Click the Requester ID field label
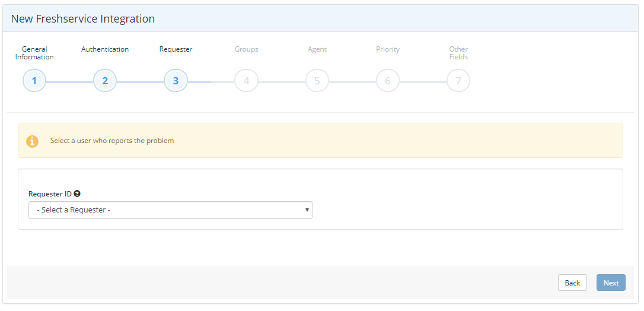 [x=50, y=193]
